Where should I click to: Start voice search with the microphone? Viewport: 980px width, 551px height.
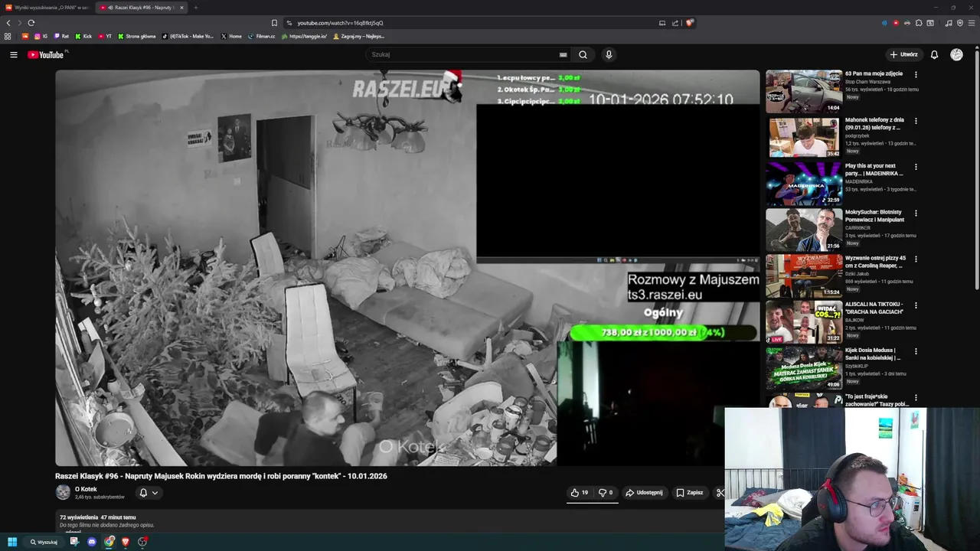pyautogui.click(x=609, y=54)
